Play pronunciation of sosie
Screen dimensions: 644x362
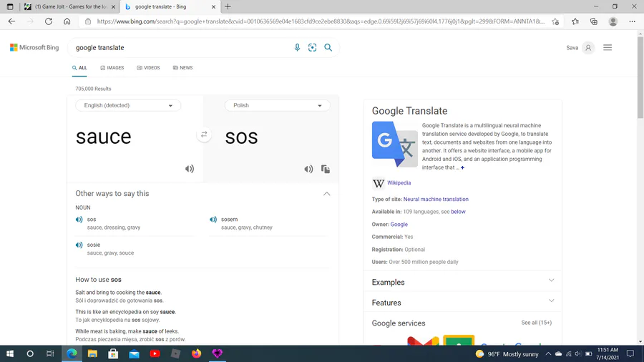tap(79, 245)
